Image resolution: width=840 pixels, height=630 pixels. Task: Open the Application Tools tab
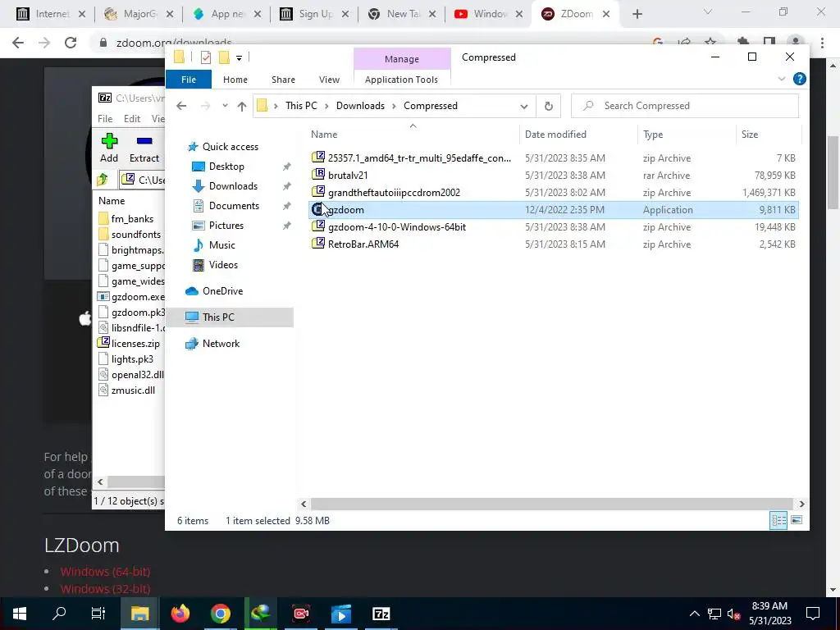[401, 80]
